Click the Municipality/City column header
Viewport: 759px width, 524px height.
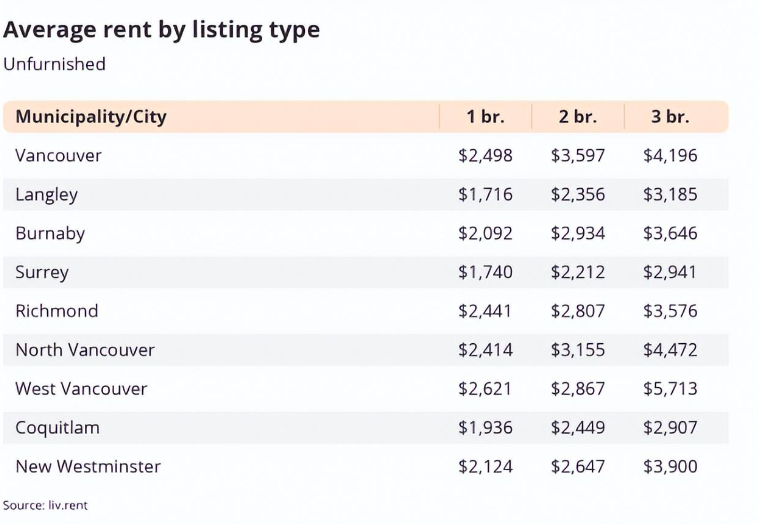coord(91,117)
